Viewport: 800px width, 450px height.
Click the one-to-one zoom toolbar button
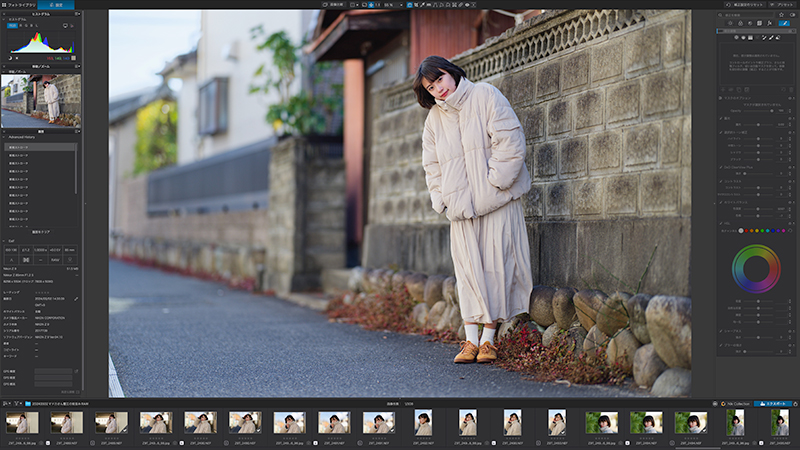(x=378, y=5)
